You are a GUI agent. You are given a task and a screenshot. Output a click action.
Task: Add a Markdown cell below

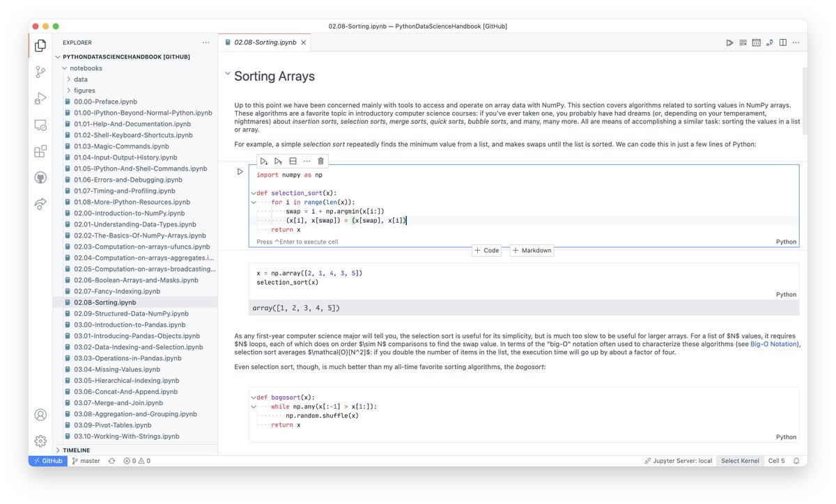point(532,251)
